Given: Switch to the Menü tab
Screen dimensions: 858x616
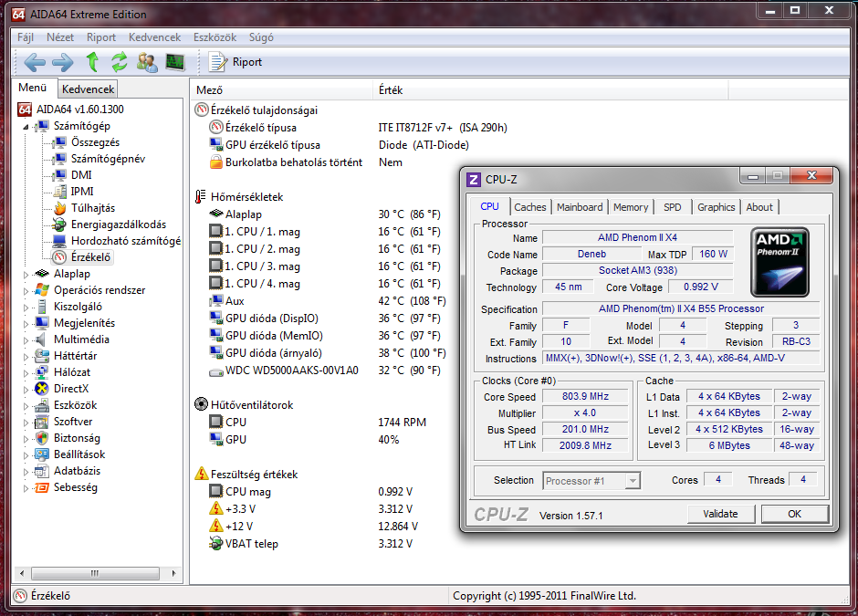Looking at the screenshot, I should pos(33,88).
